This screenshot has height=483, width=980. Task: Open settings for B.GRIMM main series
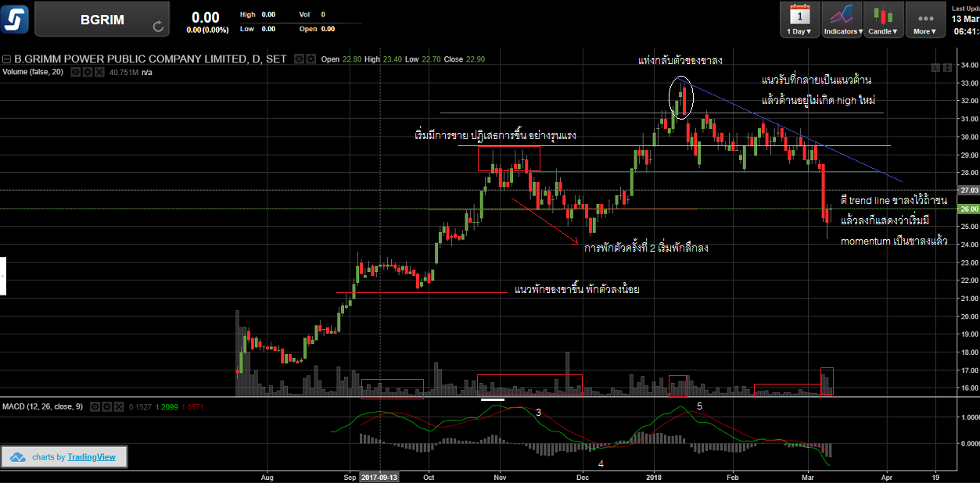(311, 59)
